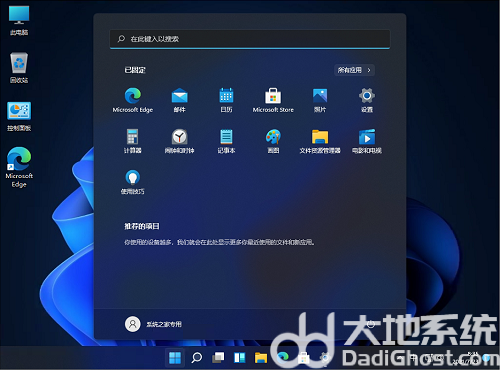Select This PC (此电脑) desktop icon
The height and width of the screenshot is (370, 500).
19,20
